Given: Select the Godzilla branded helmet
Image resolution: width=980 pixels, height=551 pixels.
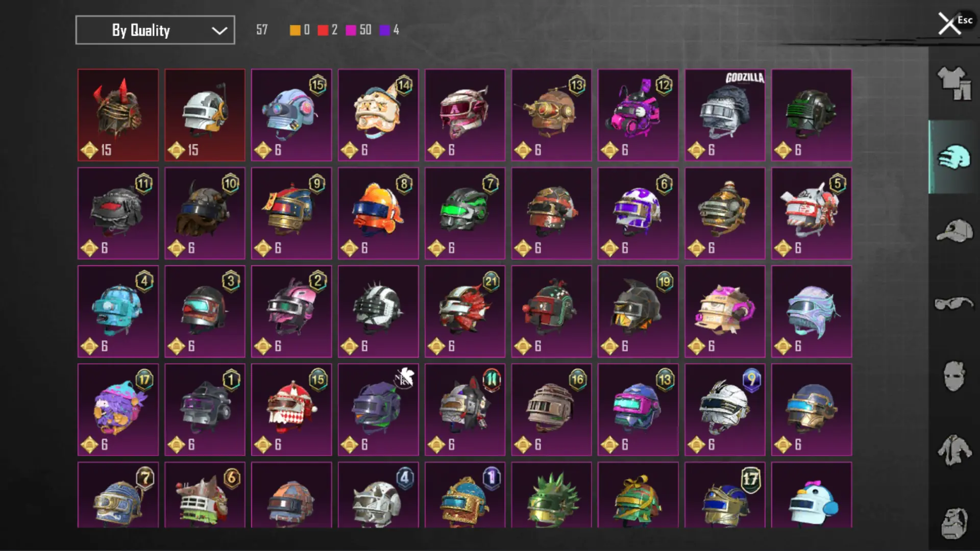Looking at the screenshot, I should coord(725,115).
